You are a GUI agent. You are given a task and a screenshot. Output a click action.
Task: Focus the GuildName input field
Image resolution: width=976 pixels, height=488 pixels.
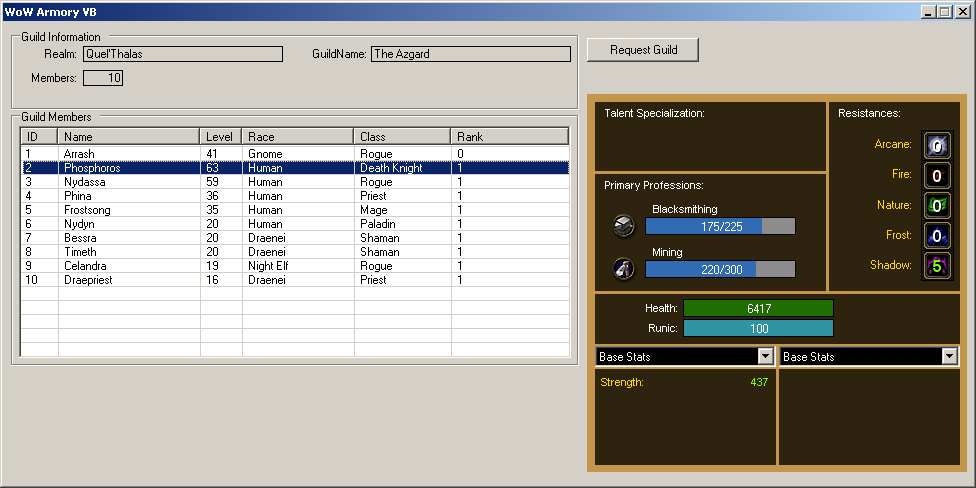tap(471, 54)
